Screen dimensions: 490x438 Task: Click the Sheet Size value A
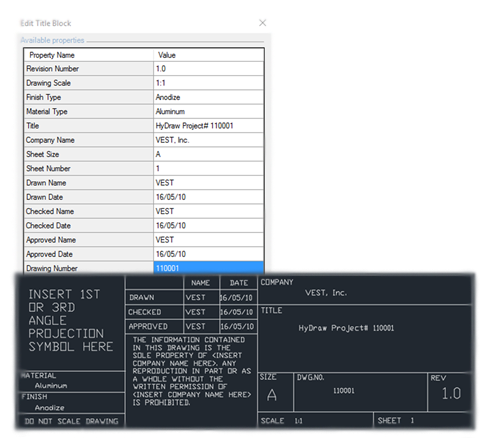tap(209, 154)
